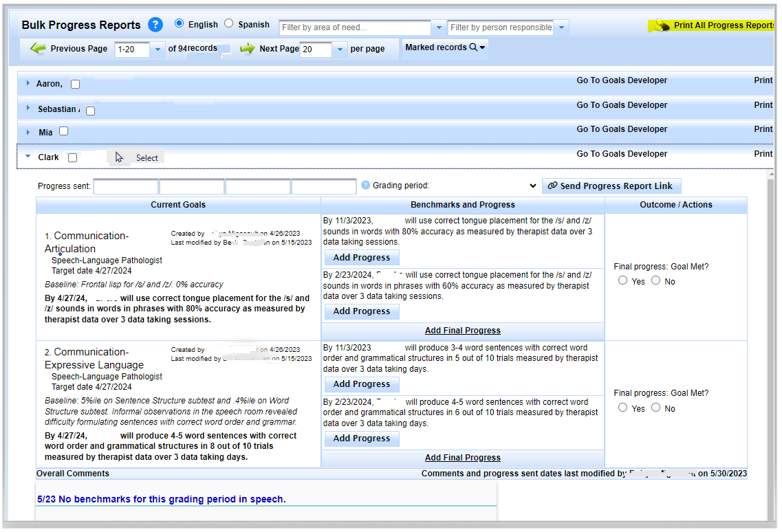Check the box next to Aaron

click(x=75, y=85)
